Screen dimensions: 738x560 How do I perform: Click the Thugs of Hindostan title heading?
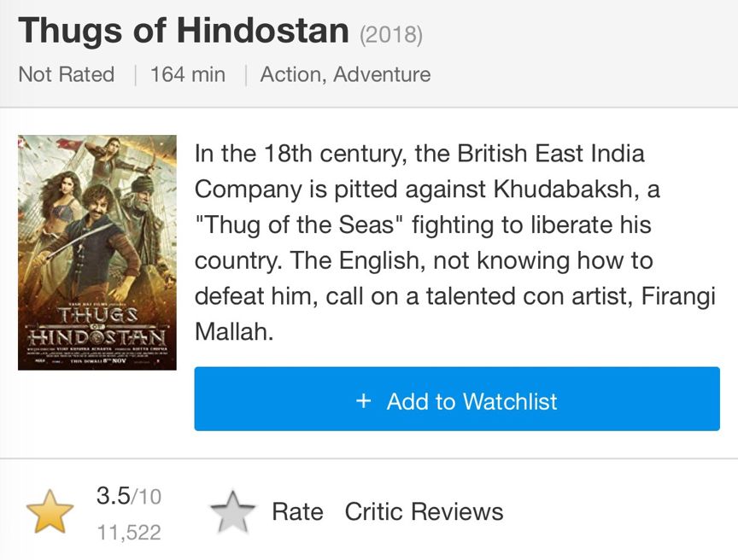pos(184,31)
